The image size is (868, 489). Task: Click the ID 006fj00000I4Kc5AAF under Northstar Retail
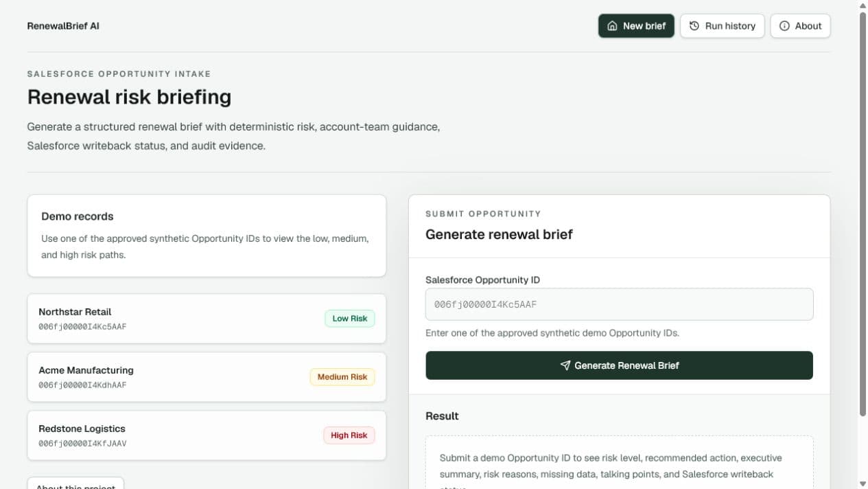tap(82, 327)
